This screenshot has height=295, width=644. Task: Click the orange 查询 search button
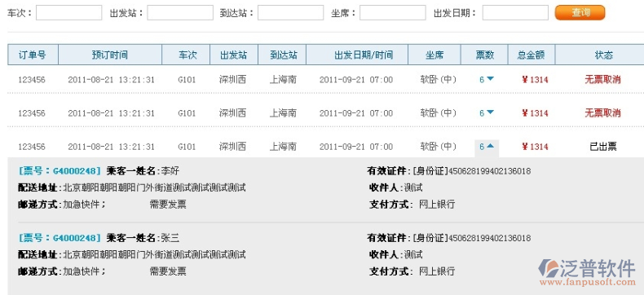(x=580, y=12)
